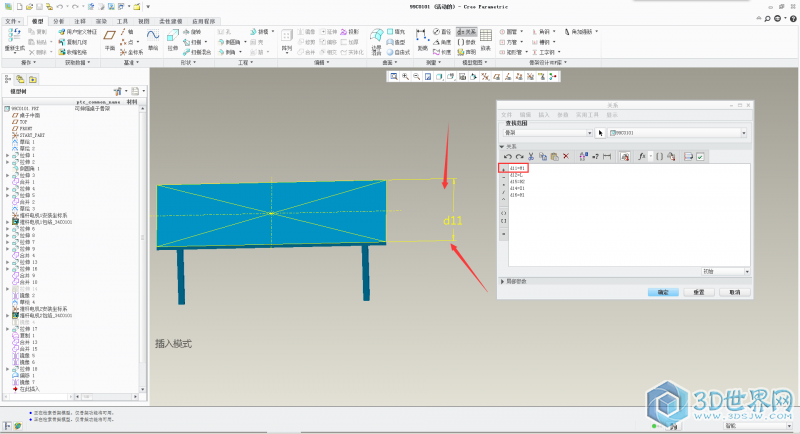Switch to the 分析 ribbon tab
This screenshot has height=434, width=800.
[x=59, y=21]
